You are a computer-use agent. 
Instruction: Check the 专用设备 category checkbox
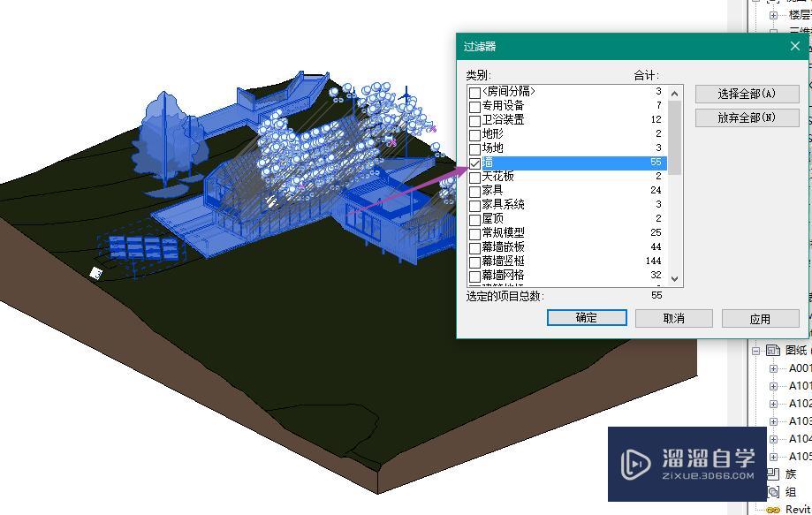tap(474, 107)
